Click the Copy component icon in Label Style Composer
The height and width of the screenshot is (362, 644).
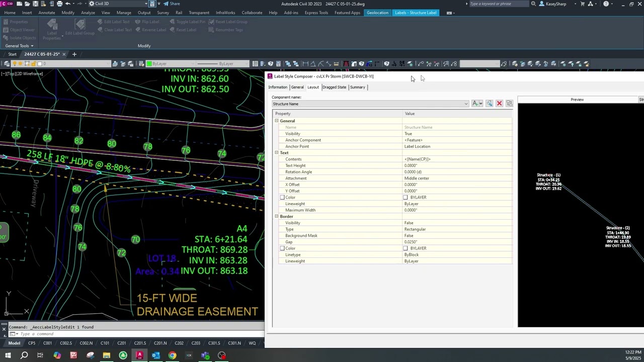click(x=490, y=104)
